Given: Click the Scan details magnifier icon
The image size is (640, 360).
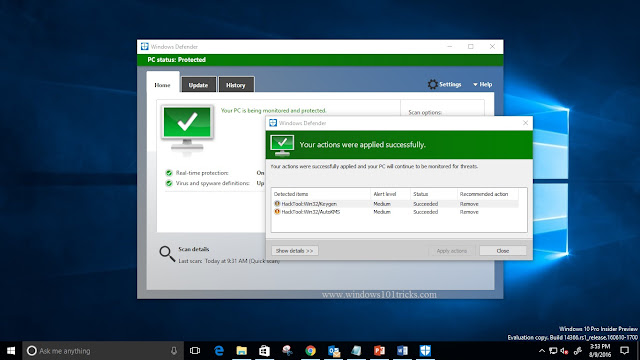Looking at the screenshot, I should (x=167, y=253).
